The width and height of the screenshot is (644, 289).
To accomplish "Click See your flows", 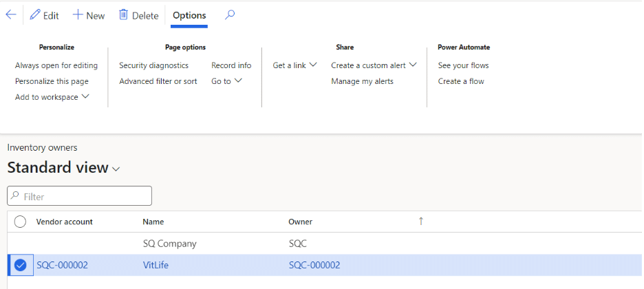I will [x=463, y=65].
